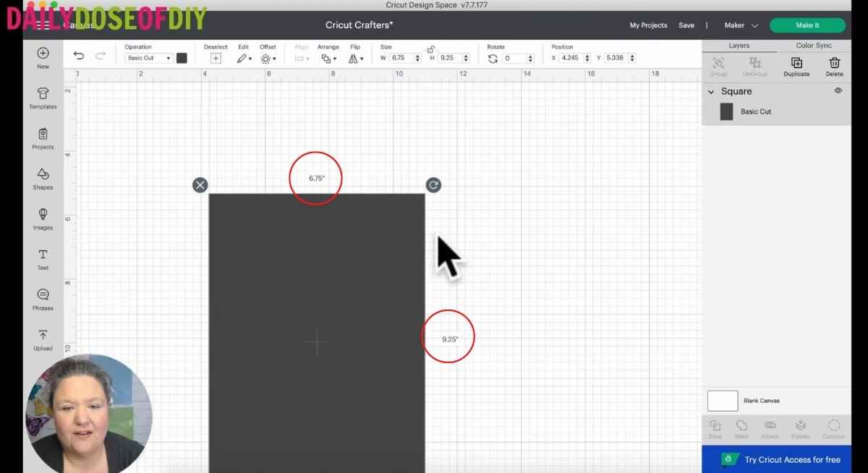Viewport: 868px width, 473px height.
Task: Switch to the Color Sync tab
Action: [x=813, y=45]
